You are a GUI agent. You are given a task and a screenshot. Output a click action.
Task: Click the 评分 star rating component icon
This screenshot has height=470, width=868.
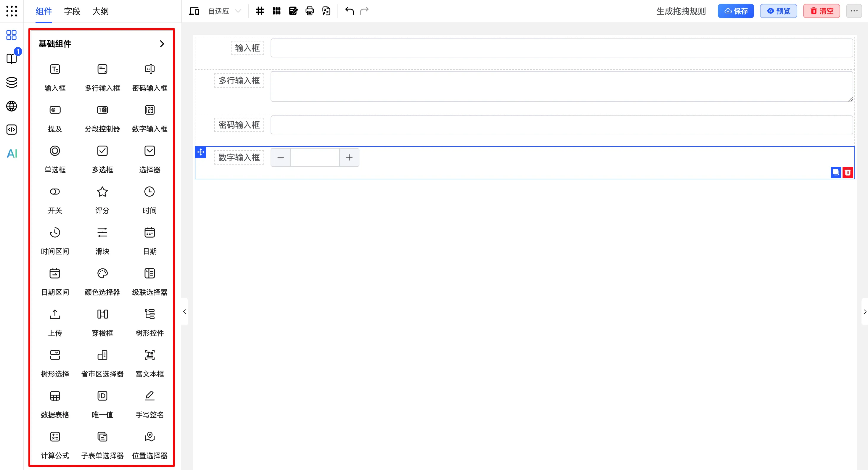102,192
